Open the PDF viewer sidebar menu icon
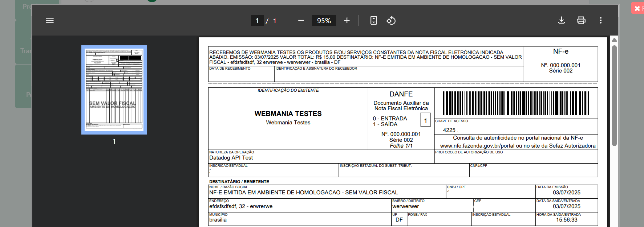The width and height of the screenshot is (644, 227). point(50,20)
